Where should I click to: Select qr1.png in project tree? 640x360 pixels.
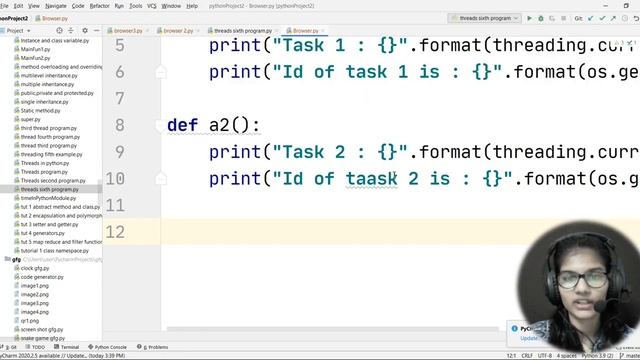coord(30,321)
